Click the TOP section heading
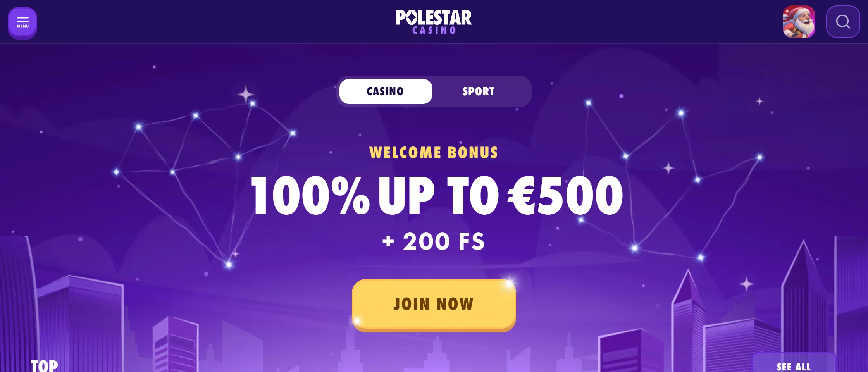This screenshot has height=372, width=868. [x=44, y=366]
